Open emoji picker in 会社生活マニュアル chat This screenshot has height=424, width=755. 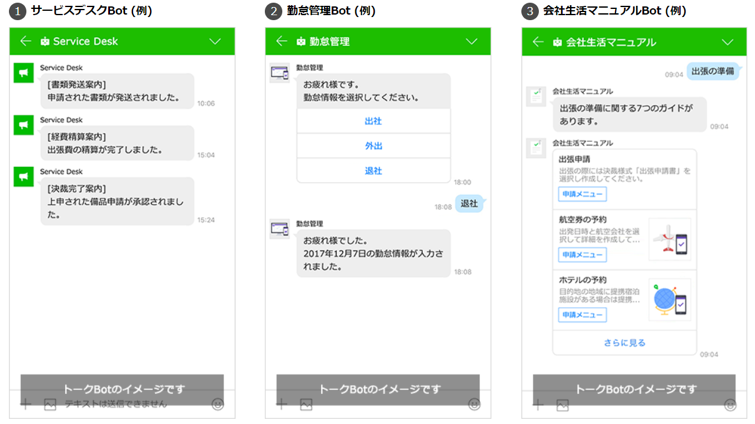click(730, 405)
